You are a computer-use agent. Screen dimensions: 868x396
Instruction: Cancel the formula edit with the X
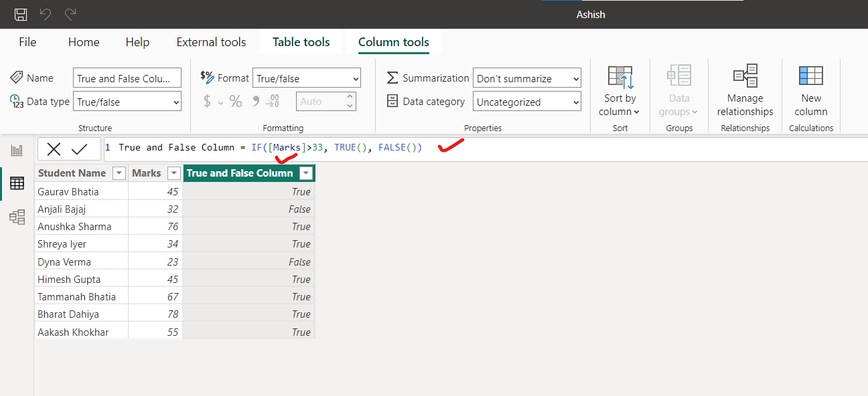[53, 148]
